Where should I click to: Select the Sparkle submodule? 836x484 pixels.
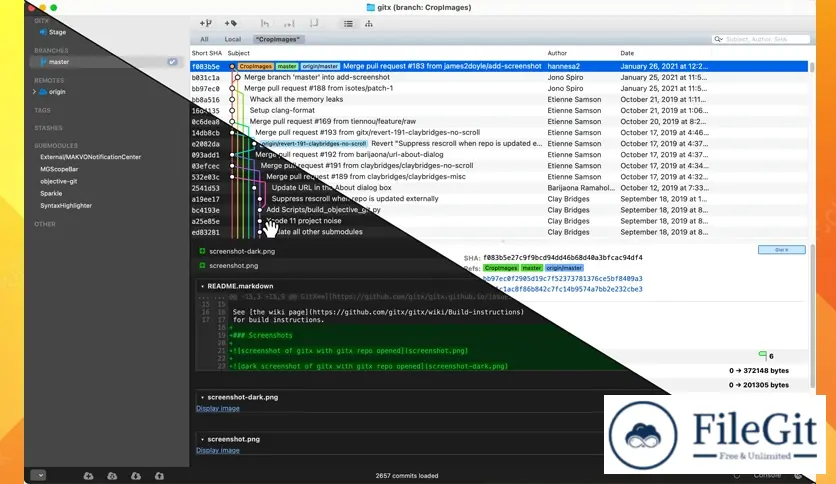tap(51, 193)
